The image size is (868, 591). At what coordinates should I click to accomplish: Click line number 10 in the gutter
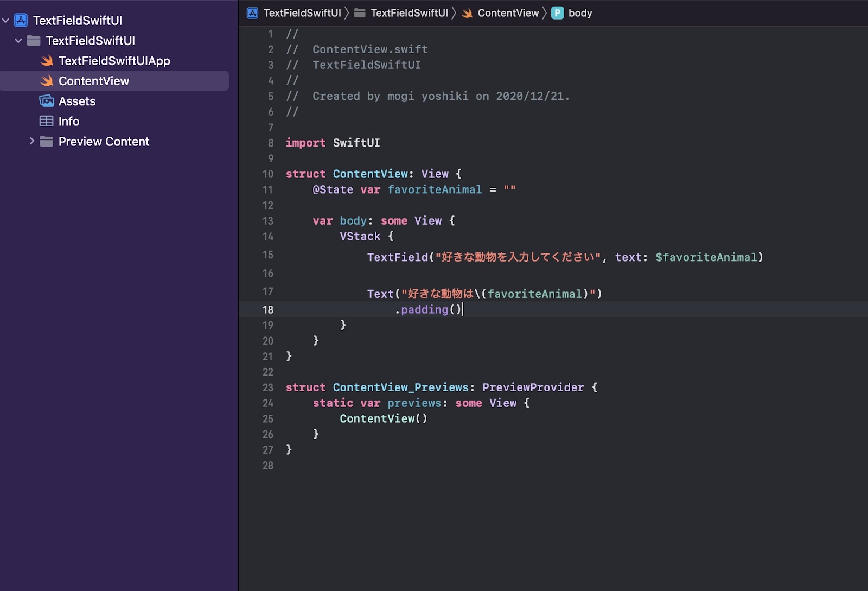point(268,174)
